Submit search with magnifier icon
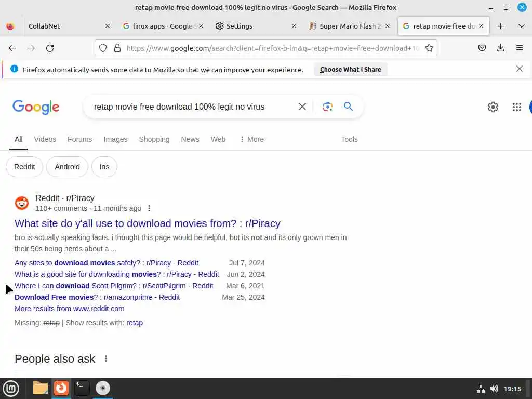Screen dimensions: 532x399 [348, 106]
